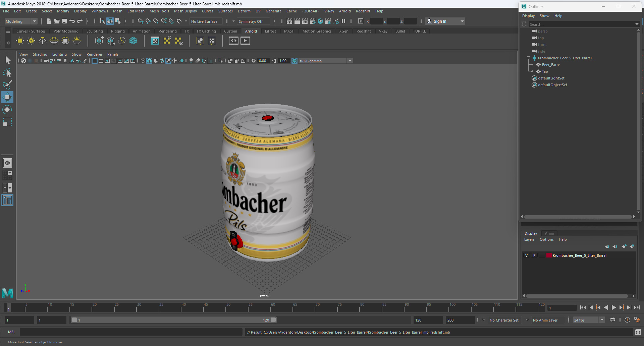Select Beer_Barre in the Outliner
Image resolution: width=644 pixels, height=346 pixels.
[551, 65]
